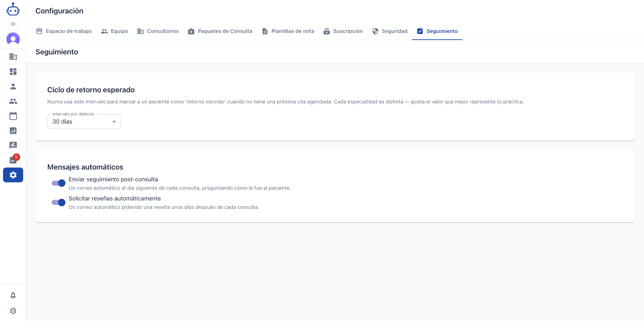Click the Enviar seguimiento post-consulta label
Screen dimensions: 644x321
[x=113, y=179]
